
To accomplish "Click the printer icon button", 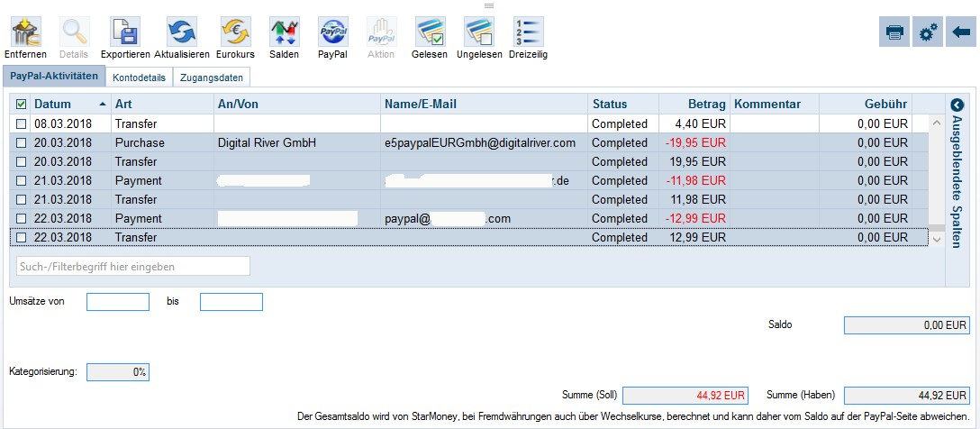I will pos(894,32).
